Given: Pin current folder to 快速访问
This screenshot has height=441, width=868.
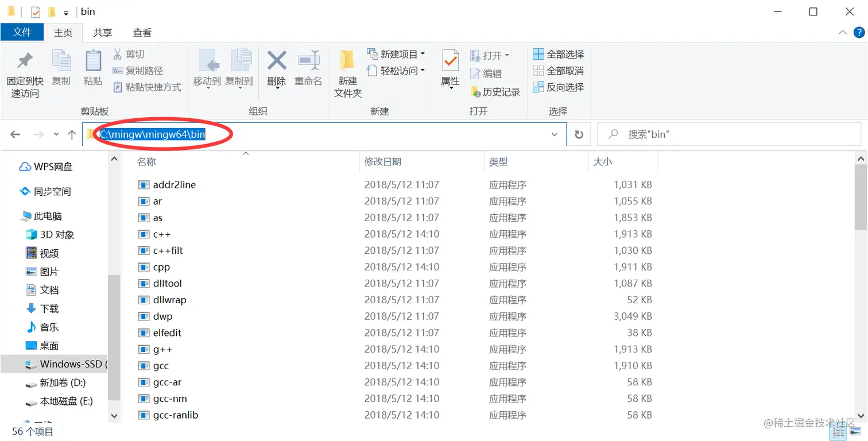Looking at the screenshot, I should click(25, 73).
